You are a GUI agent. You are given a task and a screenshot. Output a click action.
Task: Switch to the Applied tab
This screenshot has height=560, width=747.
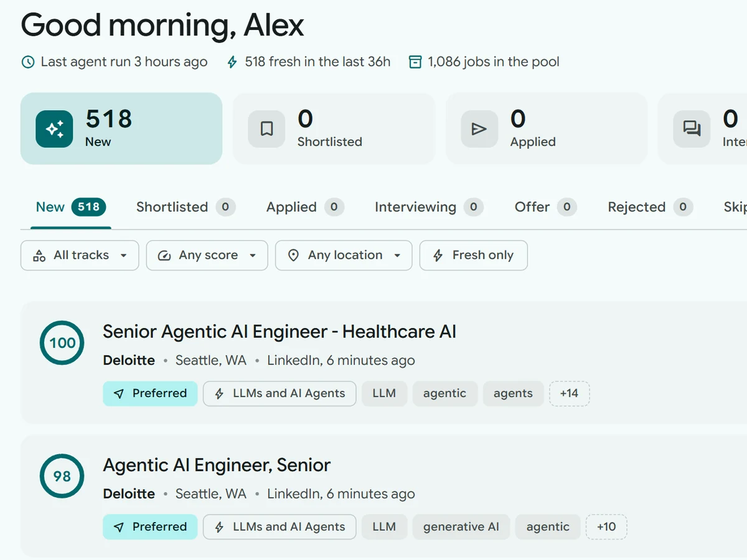(305, 207)
